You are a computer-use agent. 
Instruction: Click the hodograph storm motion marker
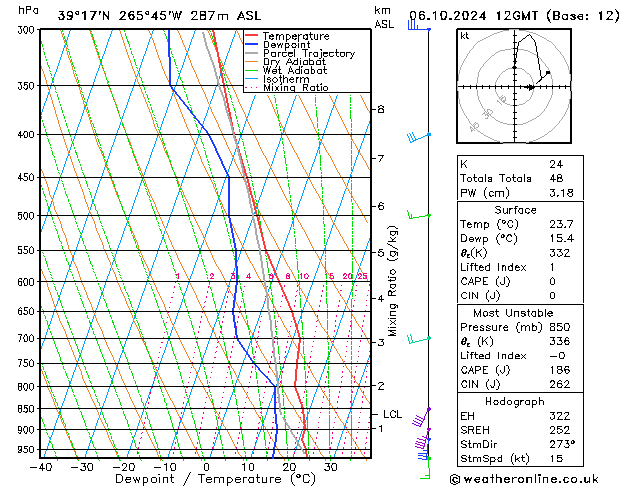coord(530,87)
